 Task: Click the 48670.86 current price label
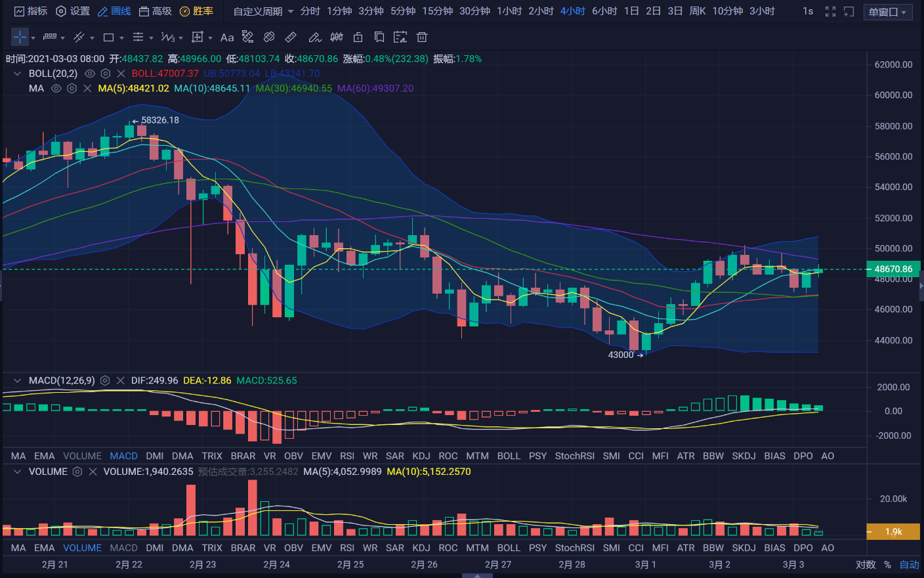[x=893, y=269]
